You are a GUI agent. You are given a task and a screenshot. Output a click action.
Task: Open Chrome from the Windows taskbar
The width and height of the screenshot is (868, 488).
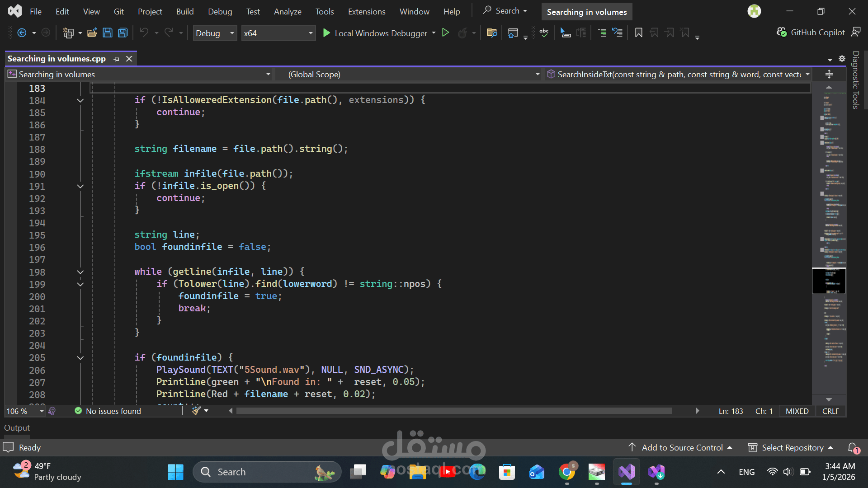pyautogui.click(x=567, y=472)
